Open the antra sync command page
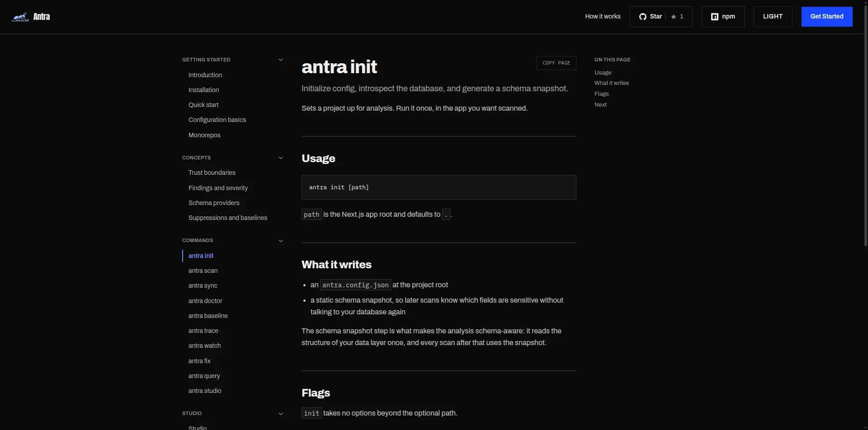 pos(203,285)
